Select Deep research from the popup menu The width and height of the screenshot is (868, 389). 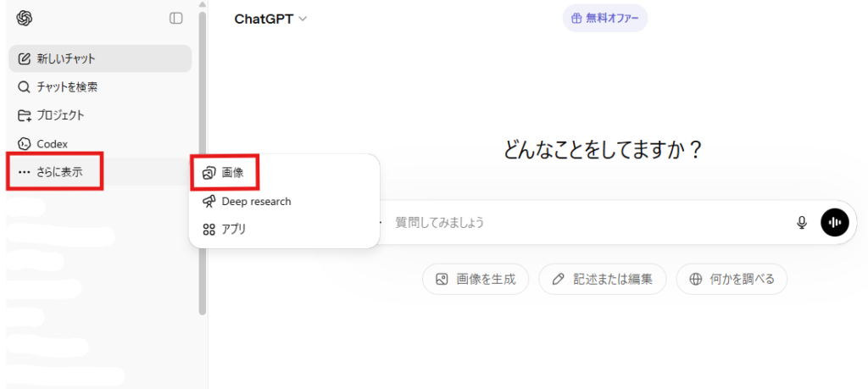coord(256,202)
